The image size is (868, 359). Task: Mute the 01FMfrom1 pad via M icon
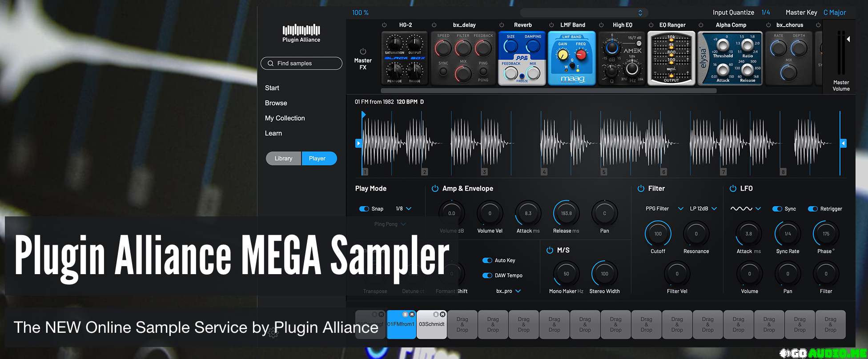pos(412,314)
